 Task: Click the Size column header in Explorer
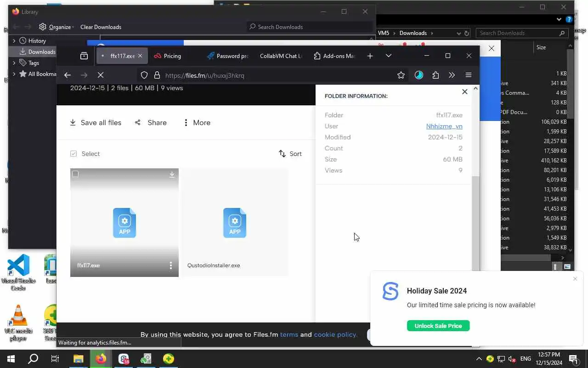[x=541, y=47]
